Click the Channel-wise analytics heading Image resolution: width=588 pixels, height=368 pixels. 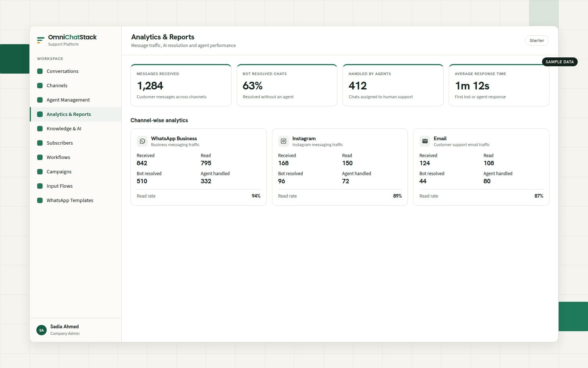point(159,120)
